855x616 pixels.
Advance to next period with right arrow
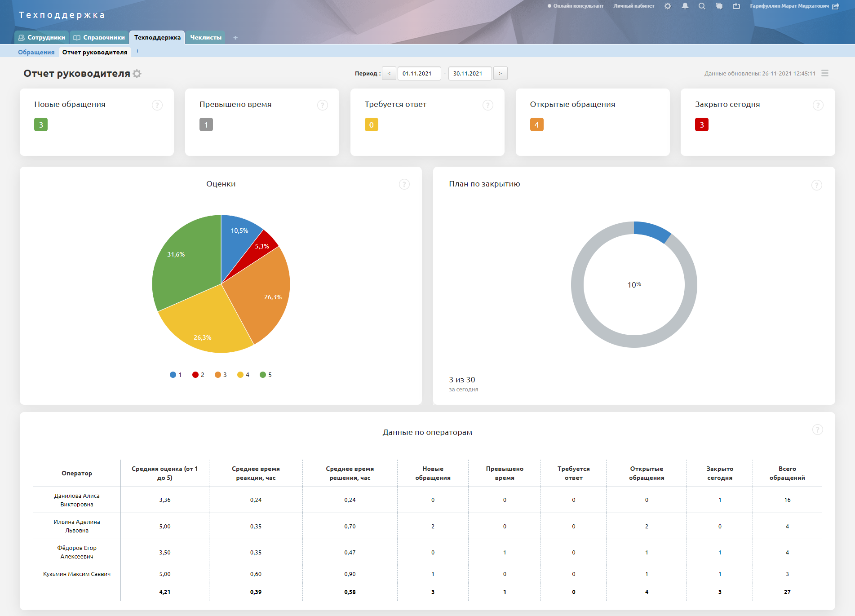(500, 73)
